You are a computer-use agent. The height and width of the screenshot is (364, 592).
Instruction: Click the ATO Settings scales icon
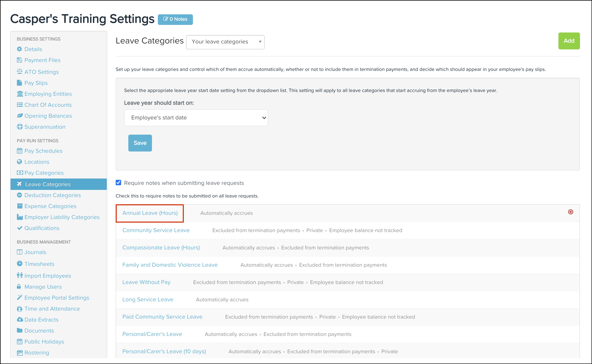[19, 72]
